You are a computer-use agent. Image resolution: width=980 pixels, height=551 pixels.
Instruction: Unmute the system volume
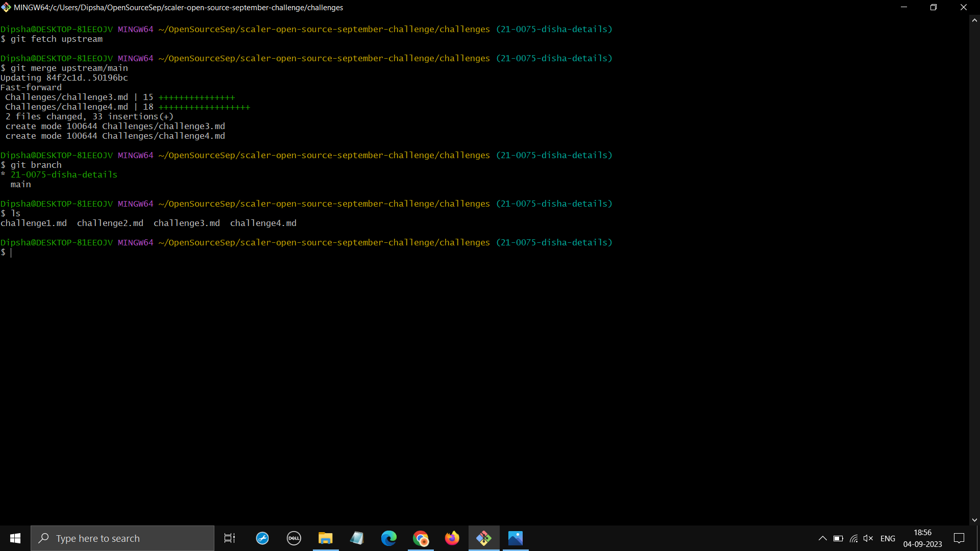868,538
